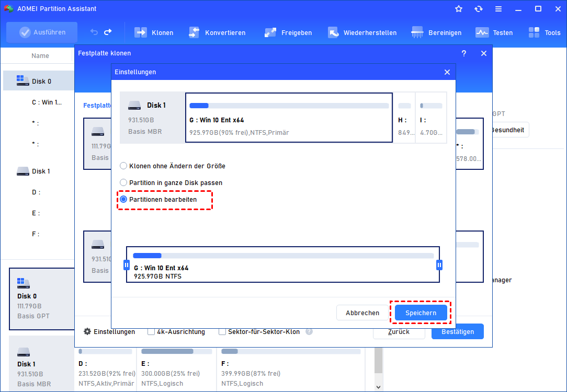Screen dimensions: 567x392
Task: Select the Disk 0 111.79GB disk card
Action: coord(42,299)
